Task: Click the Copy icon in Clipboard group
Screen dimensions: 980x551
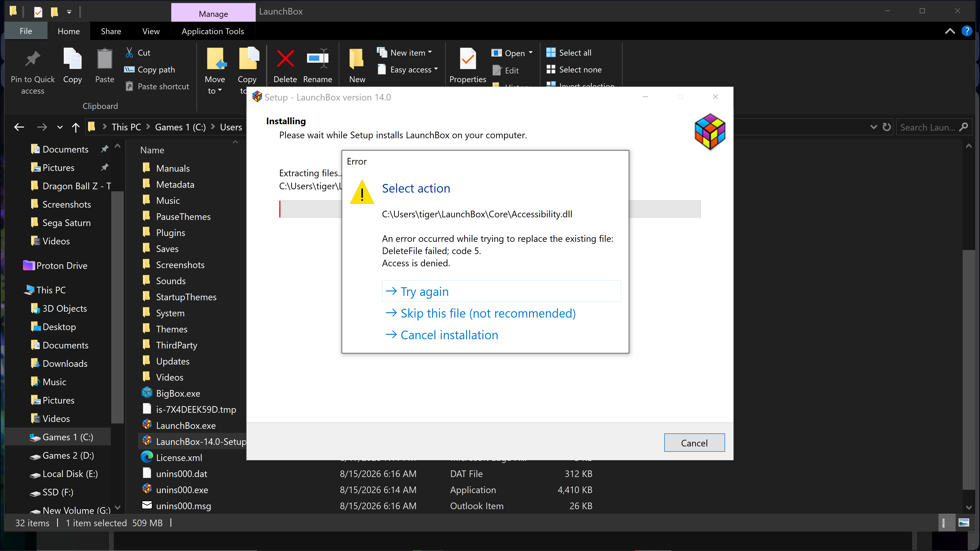Action: coord(72,59)
